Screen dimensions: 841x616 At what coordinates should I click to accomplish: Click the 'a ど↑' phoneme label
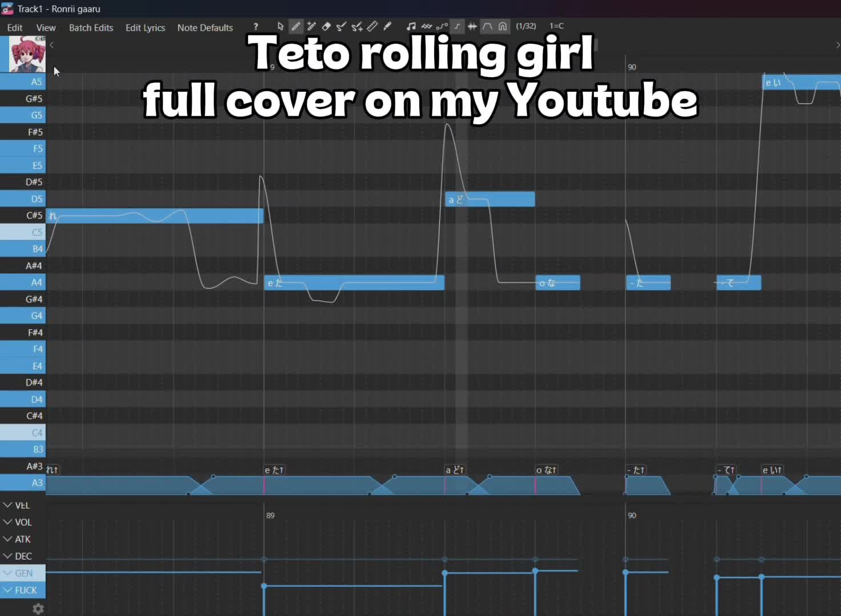pyautogui.click(x=455, y=470)
